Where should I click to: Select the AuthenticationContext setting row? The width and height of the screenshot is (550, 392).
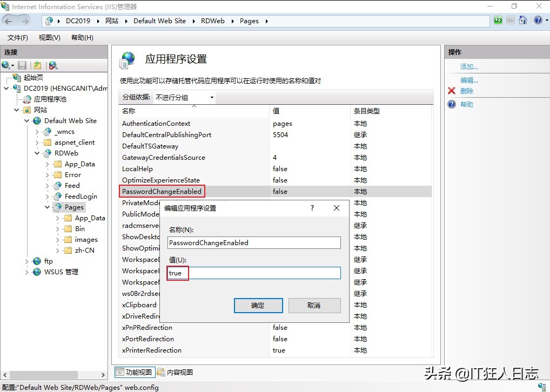click(x=275, y=124)
